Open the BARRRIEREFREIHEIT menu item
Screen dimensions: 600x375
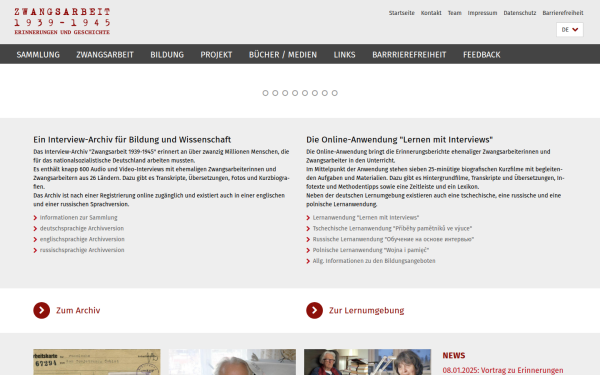409,55
